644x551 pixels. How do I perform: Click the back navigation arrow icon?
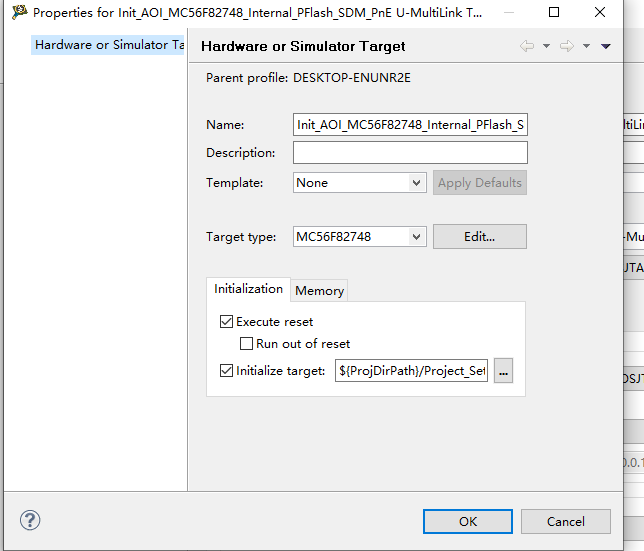[x=527, y=46]
